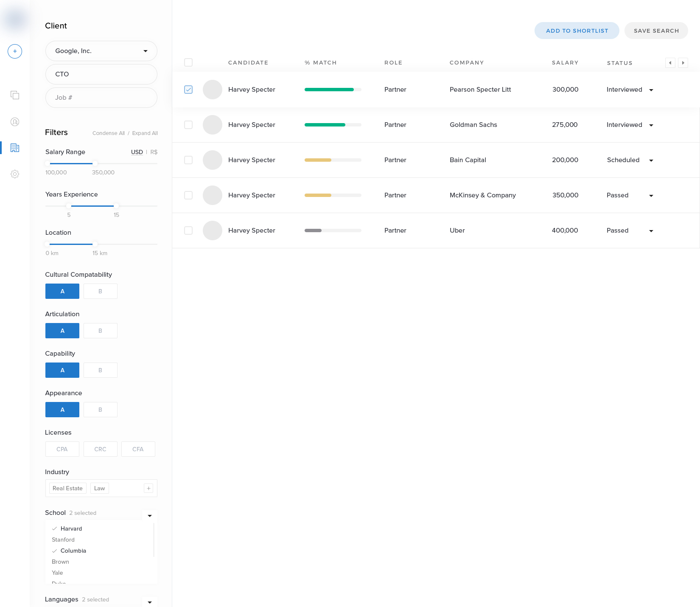The image size is (700, 607).
Task: Sort by the Candidate column header
Action: [248, 63]
